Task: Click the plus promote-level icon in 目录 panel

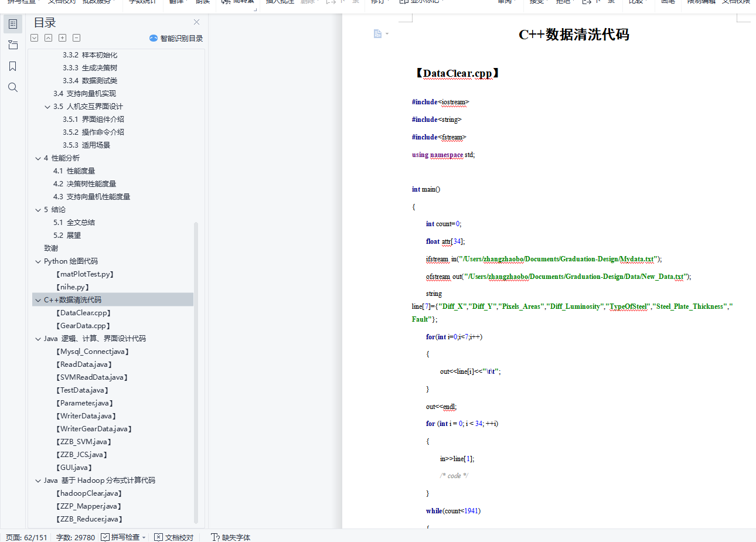Action: click(x=63, y=38)
